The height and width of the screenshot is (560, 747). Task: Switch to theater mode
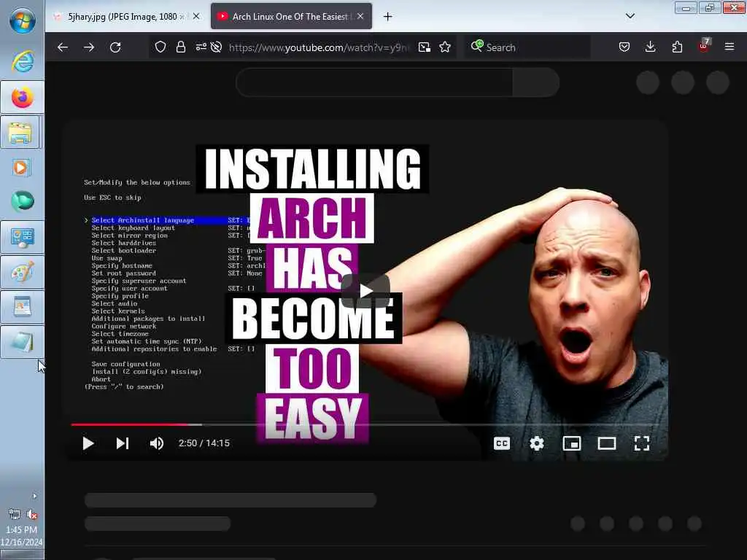pyautogui.click(x=607, y=443)
